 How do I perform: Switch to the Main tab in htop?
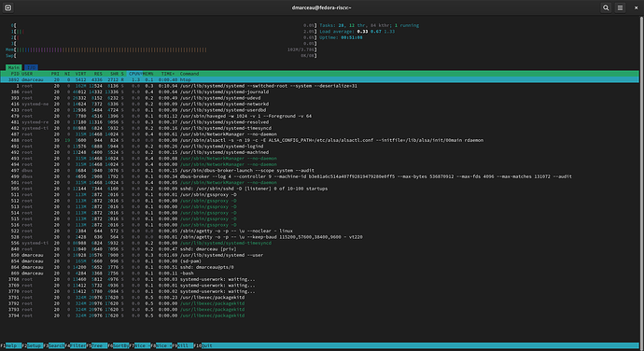(14, 67)
